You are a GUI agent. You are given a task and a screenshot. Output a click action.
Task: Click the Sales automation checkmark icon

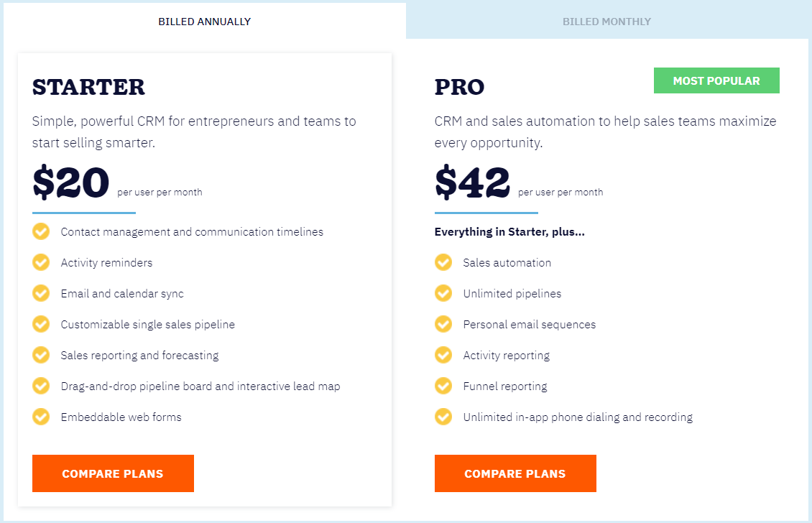(443, 262)
